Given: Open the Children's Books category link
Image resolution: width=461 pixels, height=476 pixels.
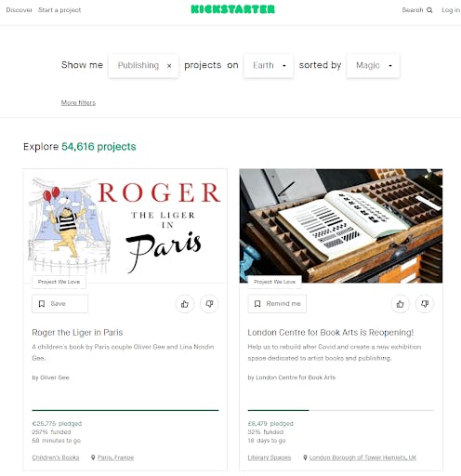Looking at the screenshot, I should pos(56,457).
